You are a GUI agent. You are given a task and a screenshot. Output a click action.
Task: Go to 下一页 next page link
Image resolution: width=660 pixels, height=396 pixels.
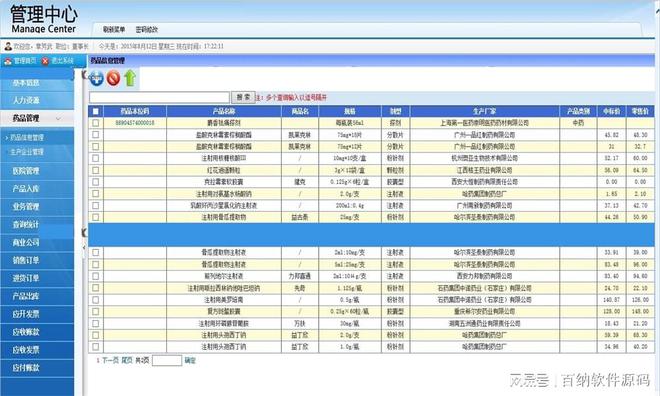pyautogui.click(x=110, y=360)
